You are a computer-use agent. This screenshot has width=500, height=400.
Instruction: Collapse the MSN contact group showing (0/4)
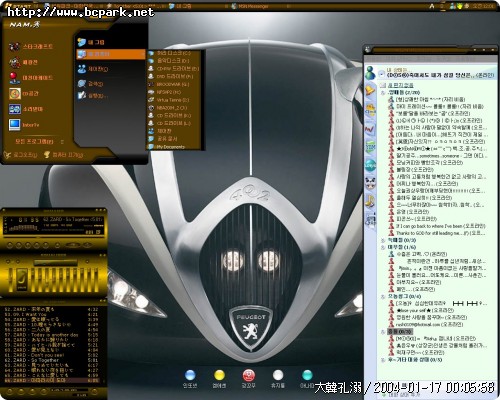pyautogui.click(x=383, y=296)
